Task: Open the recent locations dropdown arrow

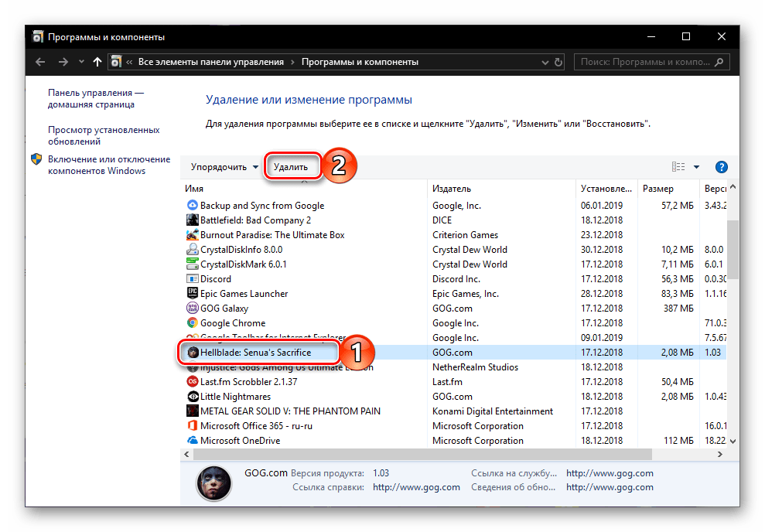Action: point(81,62)
